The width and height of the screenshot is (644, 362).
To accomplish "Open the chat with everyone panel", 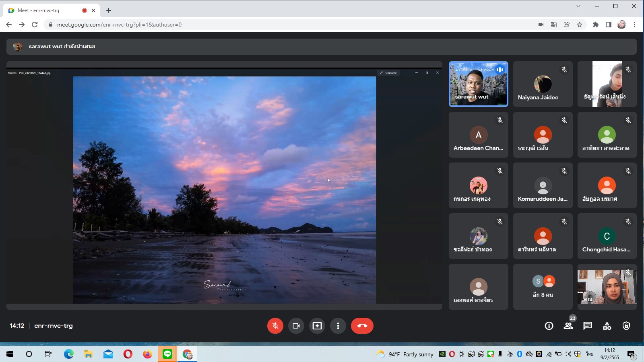I will [x=588, y=326].
